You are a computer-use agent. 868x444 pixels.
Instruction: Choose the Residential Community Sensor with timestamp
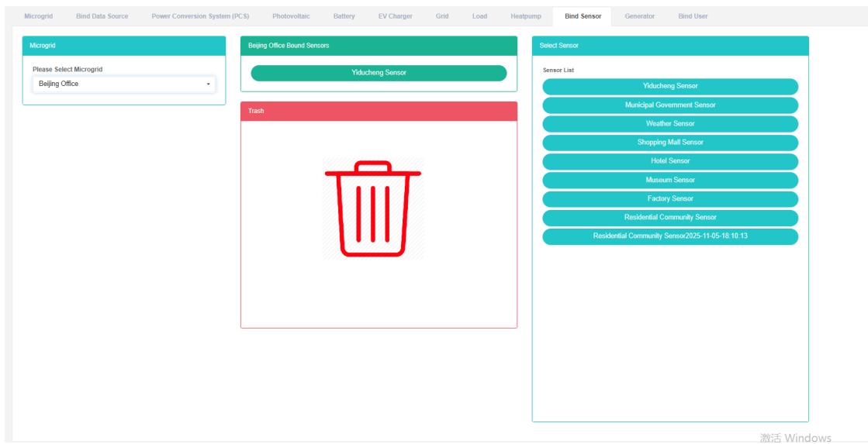pyautogui.click(x=670, y=236)
